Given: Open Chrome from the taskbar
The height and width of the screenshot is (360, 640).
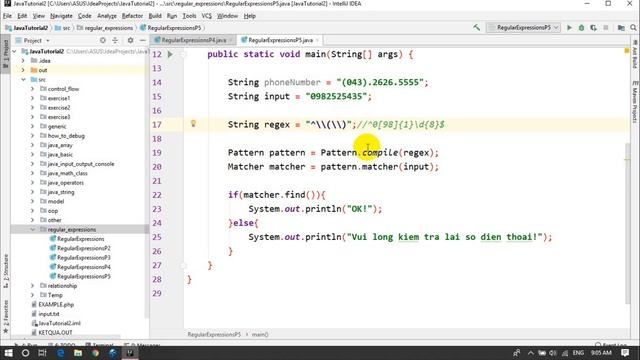Looking at the screenshot, I should (x=96, y=353).
